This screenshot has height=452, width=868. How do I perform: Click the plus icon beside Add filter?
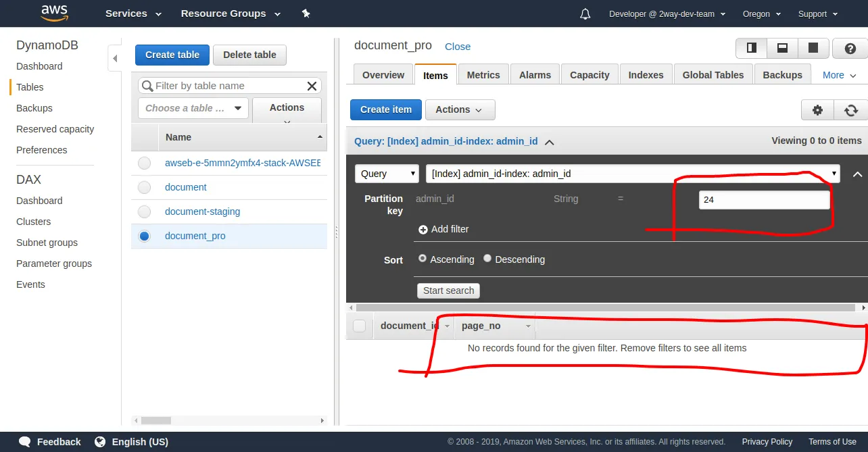coord(423,229)
